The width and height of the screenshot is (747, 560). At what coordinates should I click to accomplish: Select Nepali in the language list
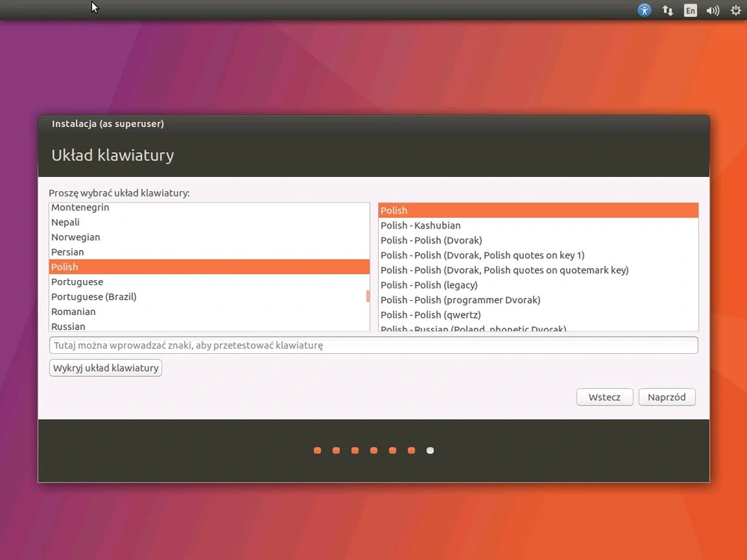[209, 222]
